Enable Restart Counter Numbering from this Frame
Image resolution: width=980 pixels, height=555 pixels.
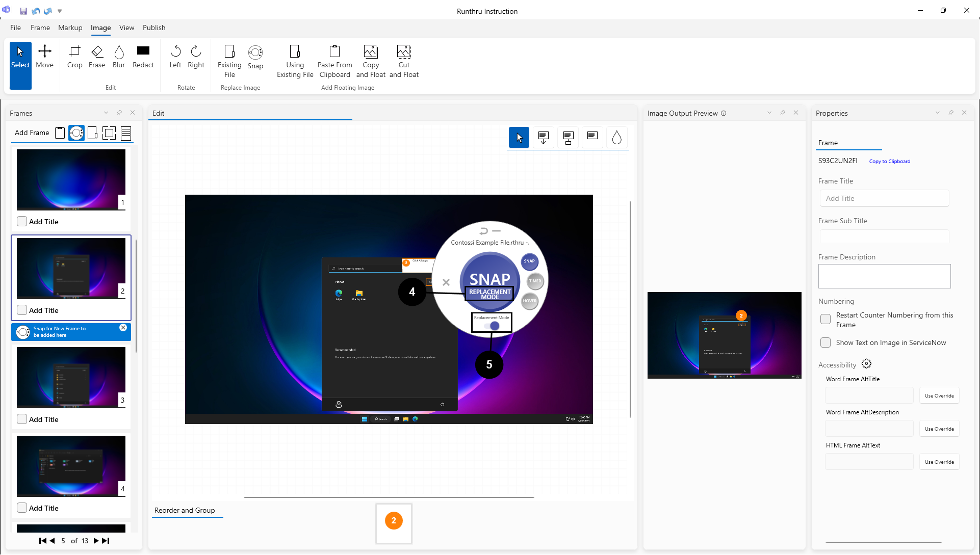[826, 320]
